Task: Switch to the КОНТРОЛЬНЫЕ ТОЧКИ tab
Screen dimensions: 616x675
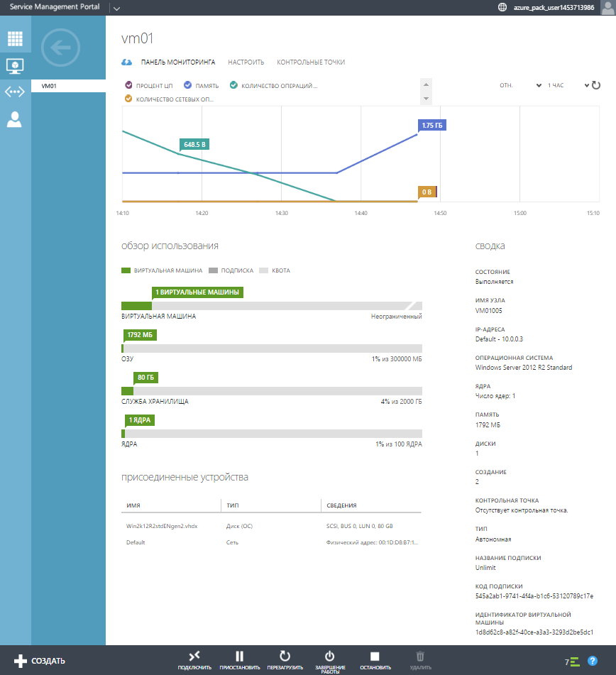Action: tap(311, 62)
